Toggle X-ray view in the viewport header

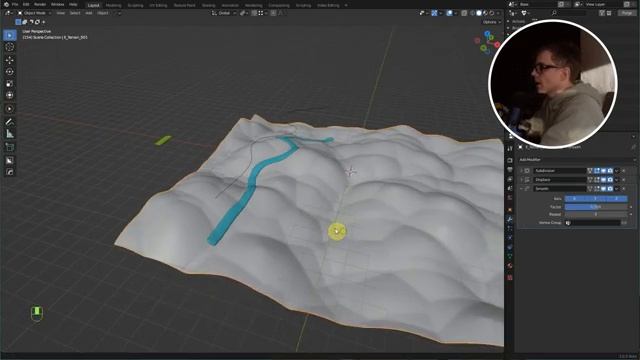click(x=464, y=13)
